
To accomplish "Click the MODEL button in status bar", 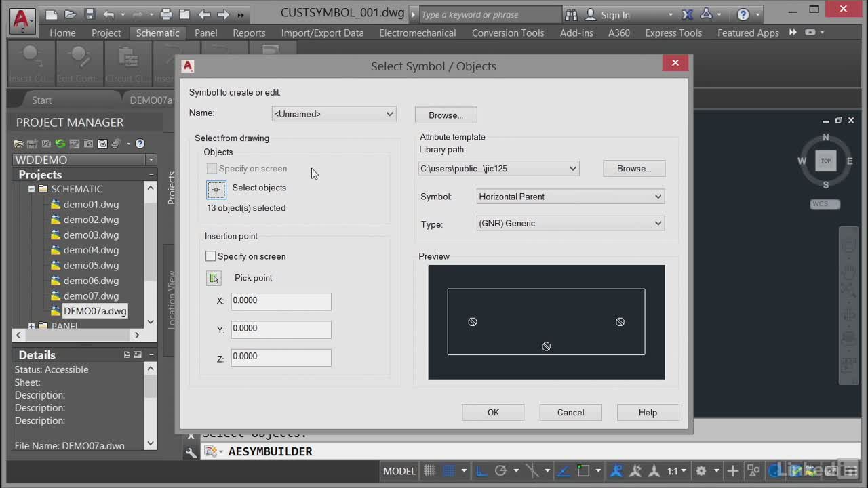I will (x=399, y=470).
